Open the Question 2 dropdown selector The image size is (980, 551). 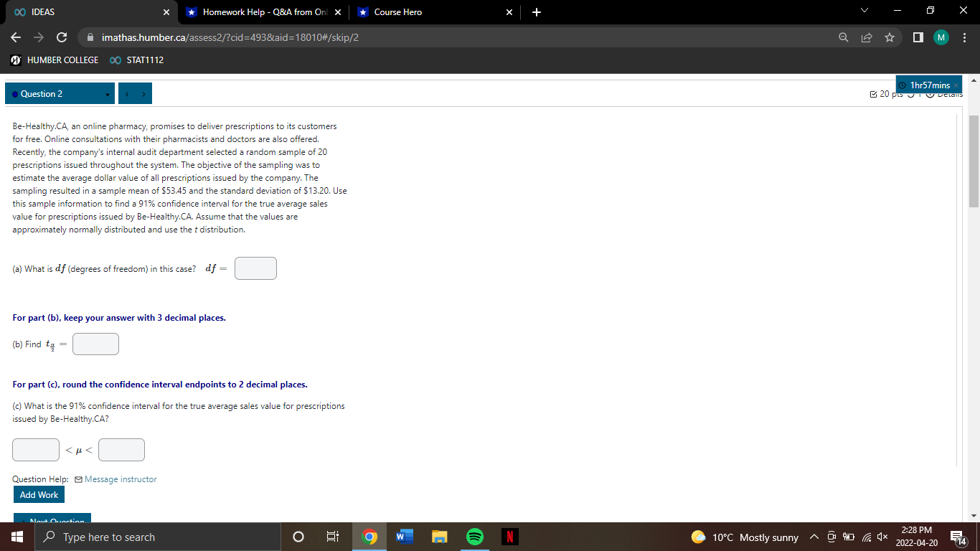[60, 94]
